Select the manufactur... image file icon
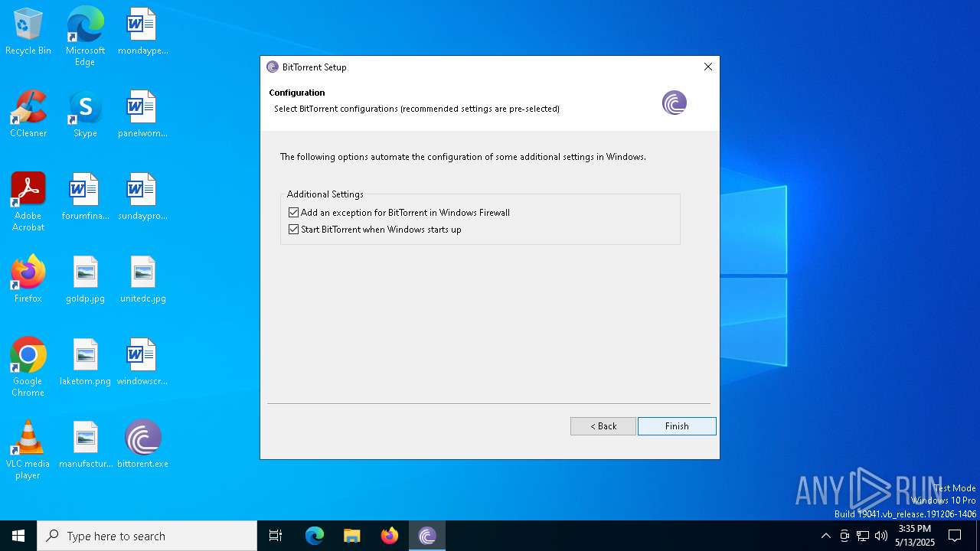980x551 pixels. pyautogui.click(x=85, y=445)
